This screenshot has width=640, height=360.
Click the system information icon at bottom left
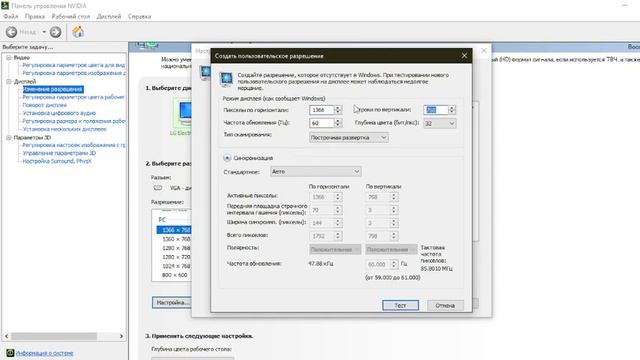coord(10,353)
